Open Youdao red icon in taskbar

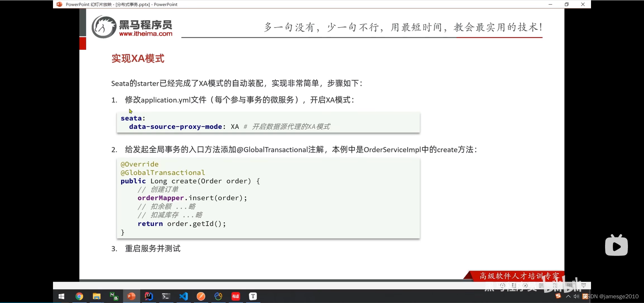pyautogui.click(x=236, y=296)
